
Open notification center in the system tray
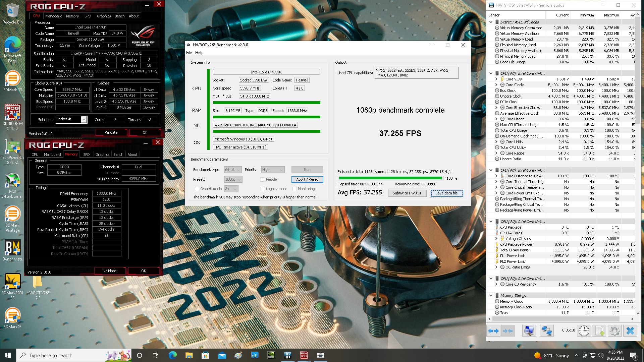click(x=633, y=355)
